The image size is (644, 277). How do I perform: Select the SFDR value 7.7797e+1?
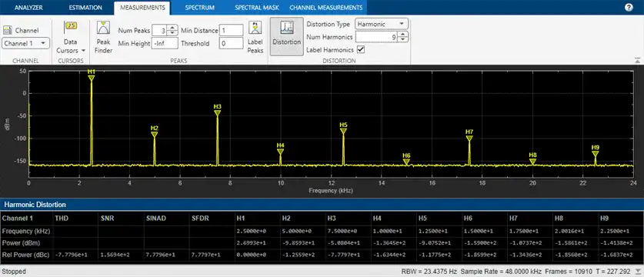point(205,255)
